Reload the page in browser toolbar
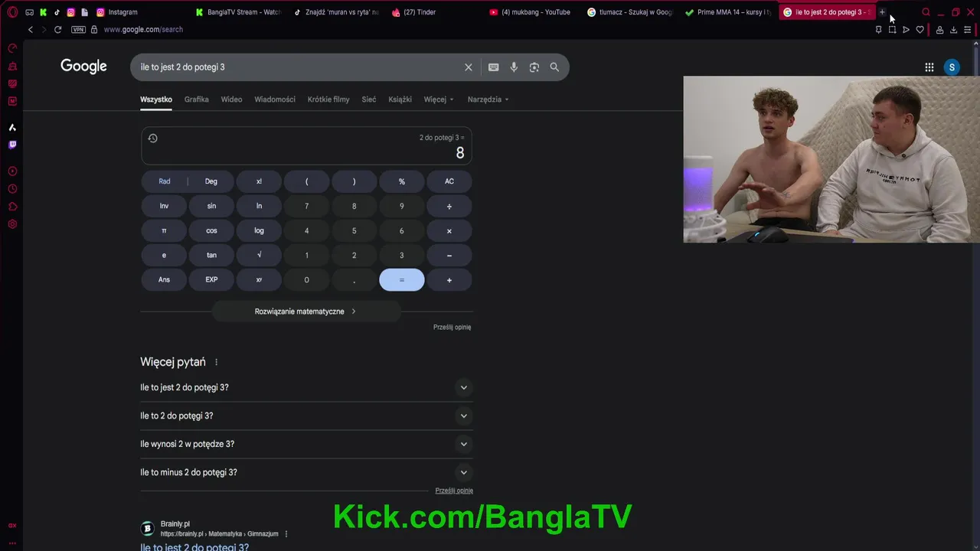This screenshot has width=980, height=551. 57,29
